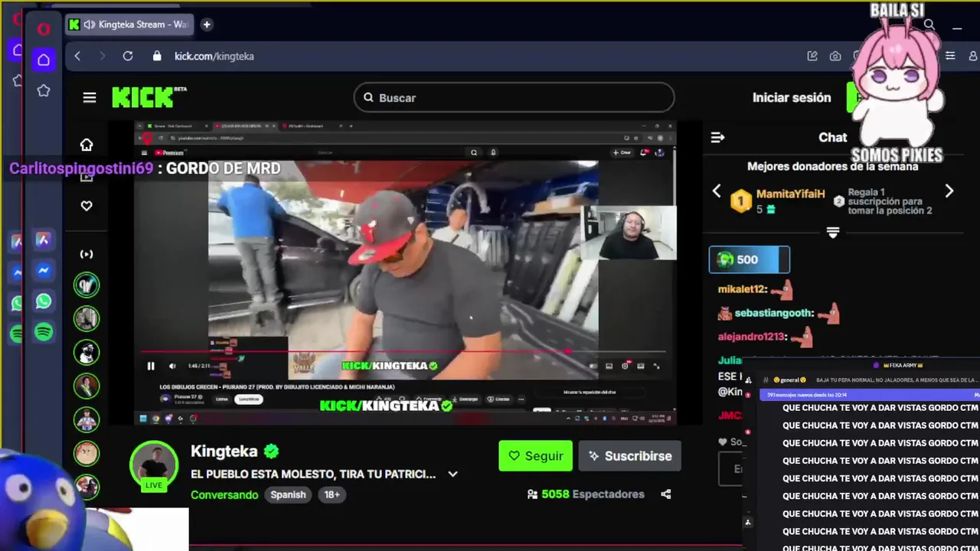The width and height of the screenshot is (980, 551).
Task: Follow Kingteka with Seguir button
Action: [x=535, y=456]
